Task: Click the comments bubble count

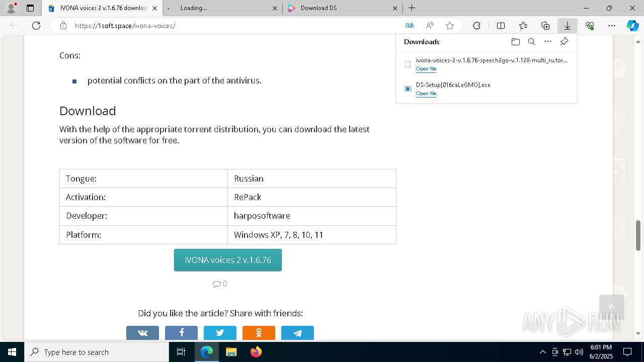Action: click(x=220, y=284)
